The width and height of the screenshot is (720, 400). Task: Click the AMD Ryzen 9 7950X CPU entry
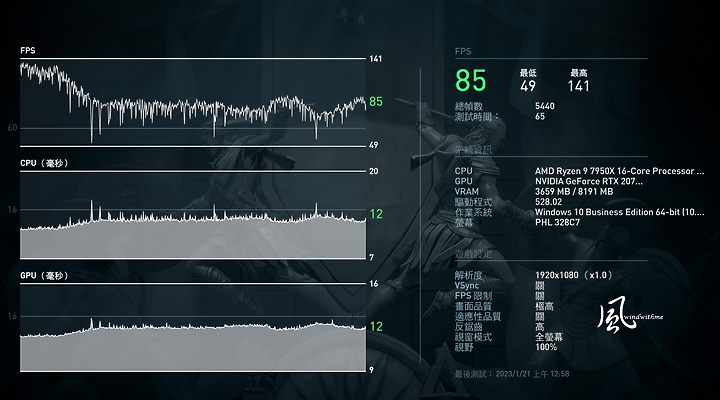pos(619,171)
